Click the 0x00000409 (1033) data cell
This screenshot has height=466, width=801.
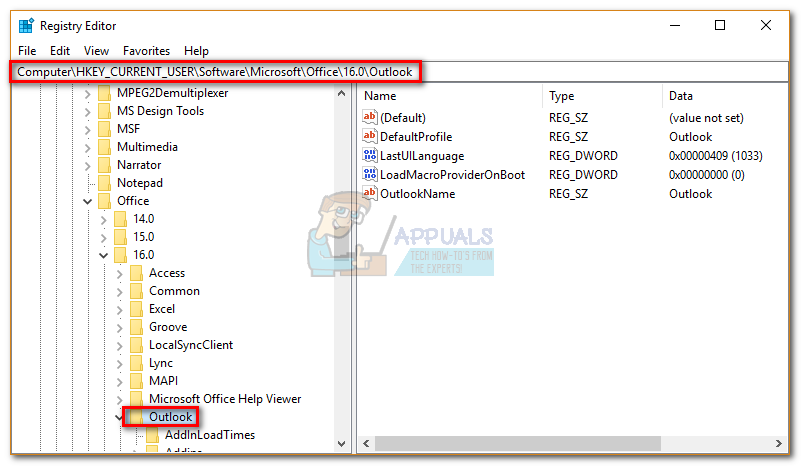click(x=715, y=155)
